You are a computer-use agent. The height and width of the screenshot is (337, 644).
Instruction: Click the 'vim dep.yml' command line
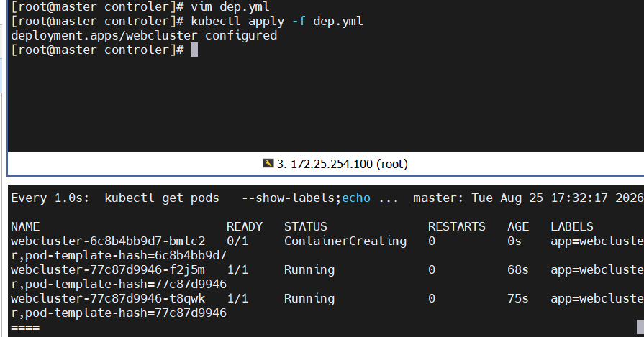point(230,7)
